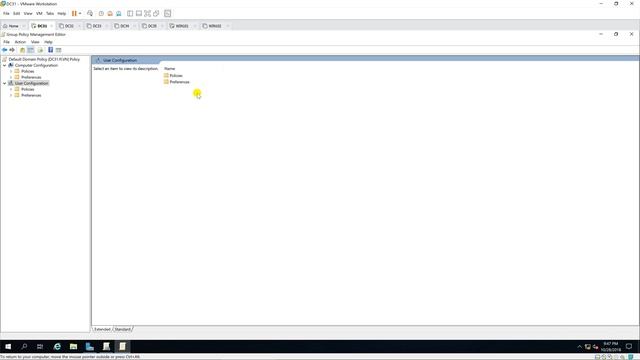The height and width of the screenshot is (360, 640).
Task: Select Policies folder in the right pane
Action: click(x=176, y=76)
